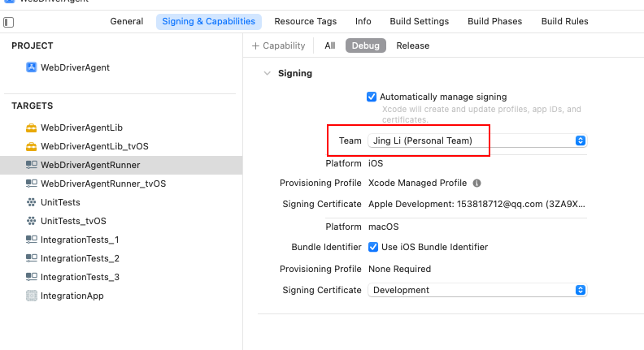This screenshot has height=350, width=644.
Task: Open the Team dropdown
Action: click(x=476, y=140)
